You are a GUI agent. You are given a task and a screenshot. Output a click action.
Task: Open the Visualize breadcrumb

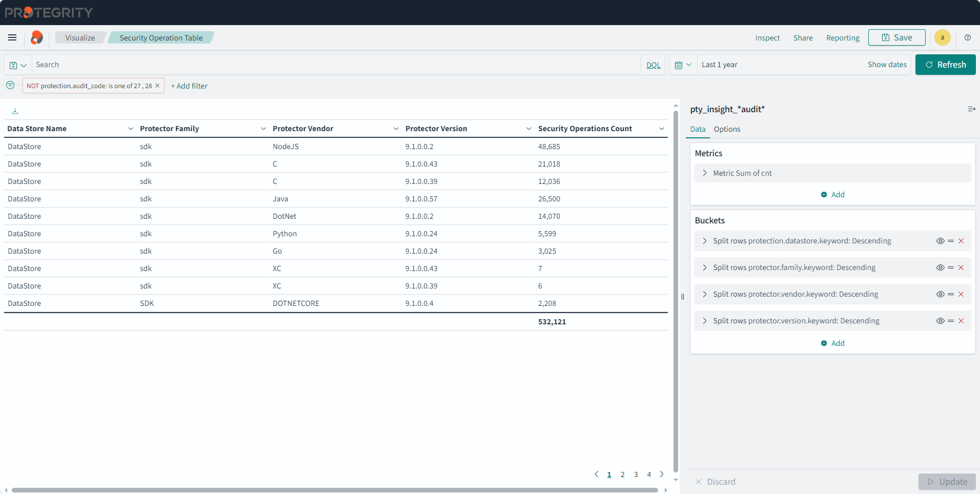click(x=80, y=37)
